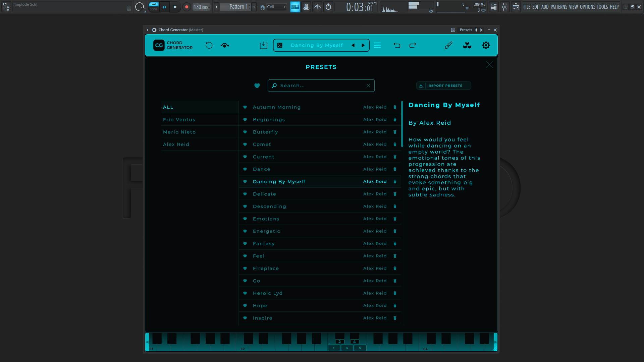Open the Cell snap dropdown
644x362 pixels.
click(x=276, y=7)
